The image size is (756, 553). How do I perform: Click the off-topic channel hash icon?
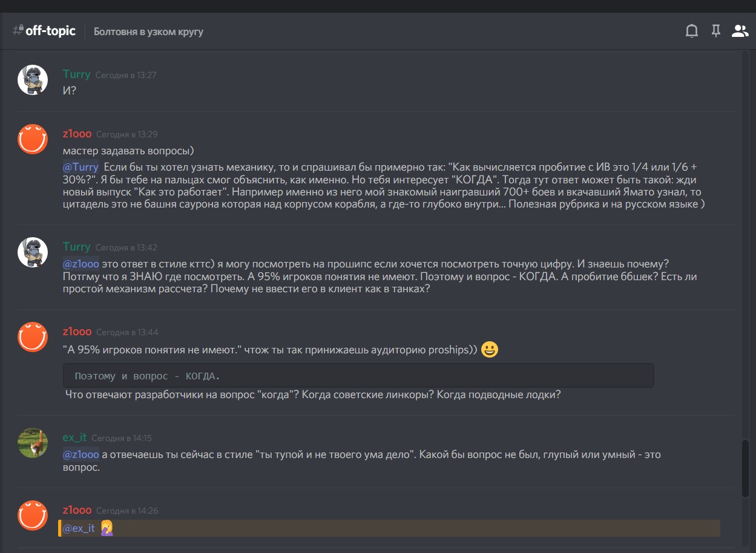click(18, 30)
